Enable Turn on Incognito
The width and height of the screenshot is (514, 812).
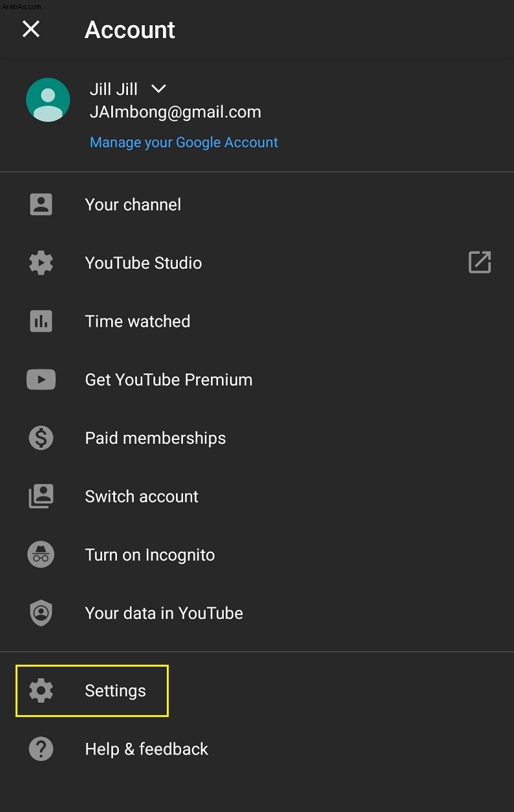point(257,555)
